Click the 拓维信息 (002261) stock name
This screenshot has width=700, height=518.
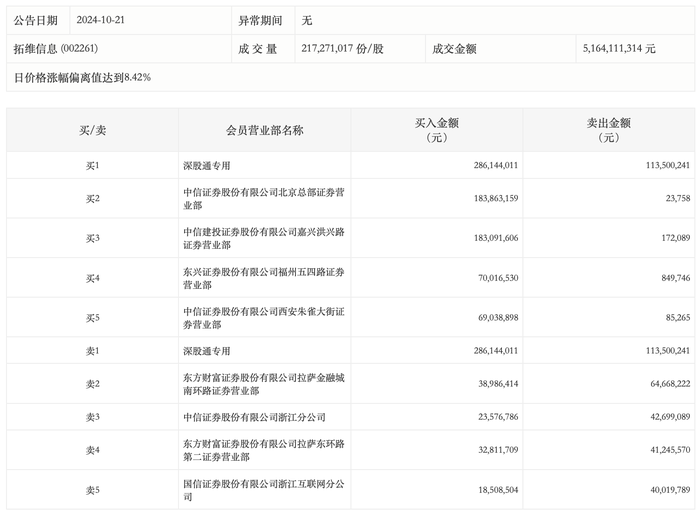(x=55, y=49)
